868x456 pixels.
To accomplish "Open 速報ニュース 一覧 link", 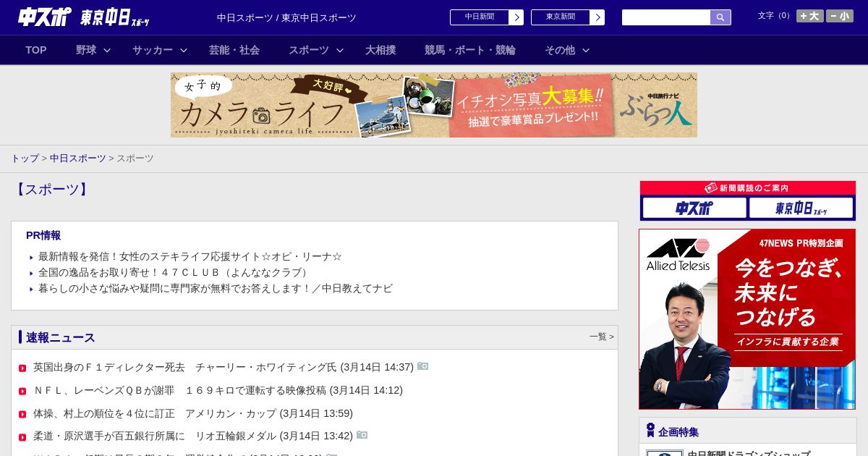I will pyautogui.click(x=601, y=337).
